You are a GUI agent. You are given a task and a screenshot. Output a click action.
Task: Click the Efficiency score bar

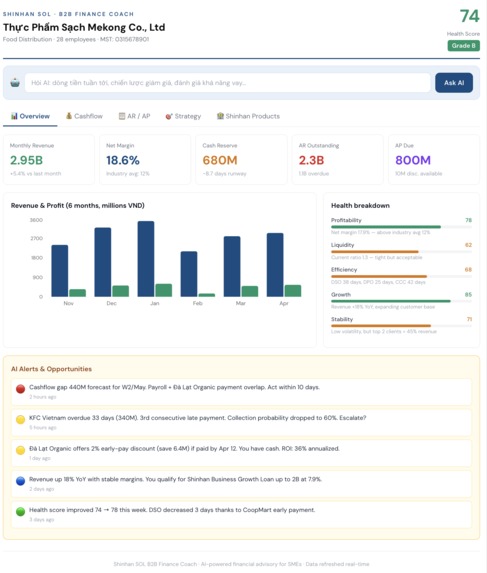(401, 277)
